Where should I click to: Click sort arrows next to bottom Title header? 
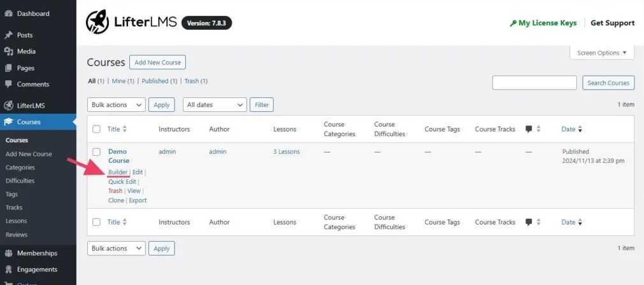tap(124, 222)
